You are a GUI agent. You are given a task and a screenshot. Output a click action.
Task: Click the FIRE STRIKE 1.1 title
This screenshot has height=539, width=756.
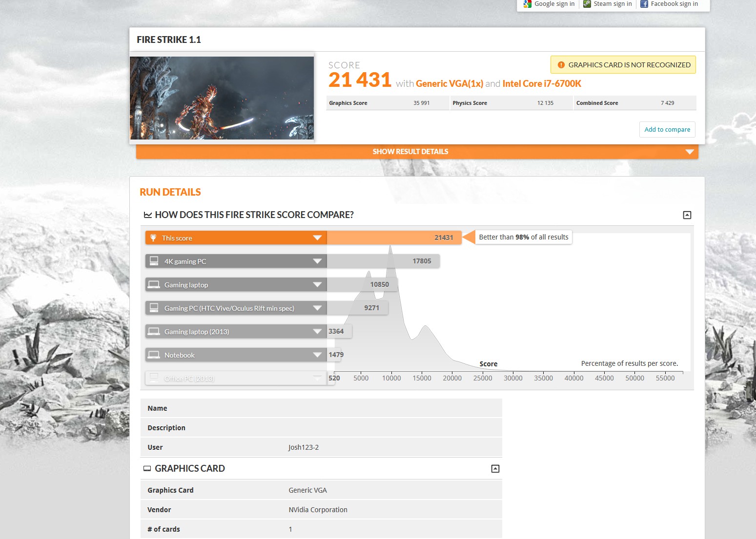coord(169,40)
